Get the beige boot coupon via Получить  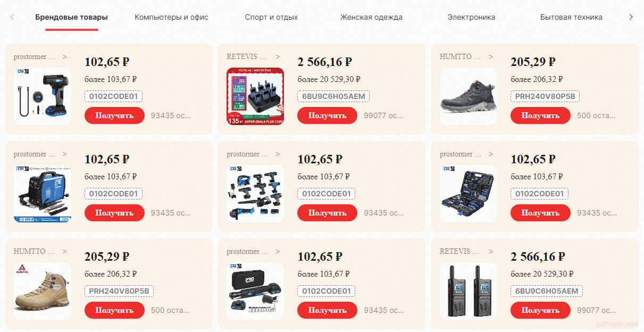(x=114, y=310)
